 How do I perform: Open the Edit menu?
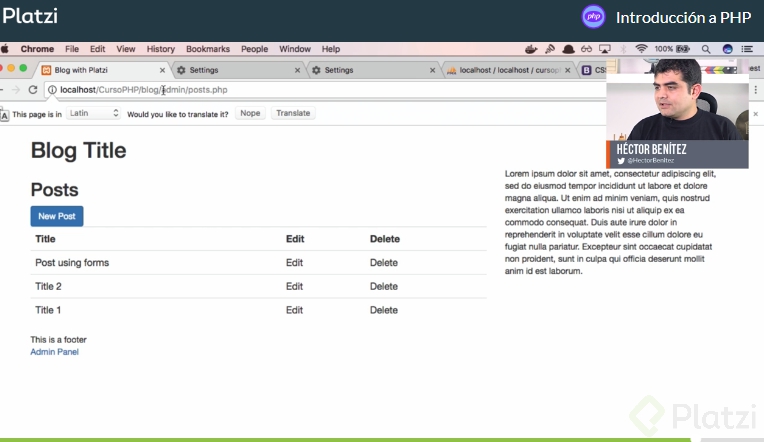[97, 49]
